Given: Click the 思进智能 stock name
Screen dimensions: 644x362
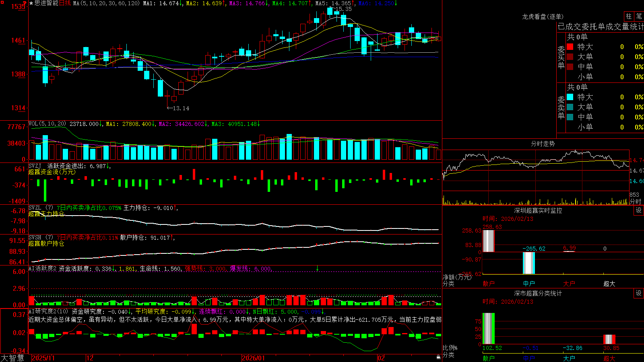Looking at the screenshot, I should pyautogui.click(x=46, y=3).
